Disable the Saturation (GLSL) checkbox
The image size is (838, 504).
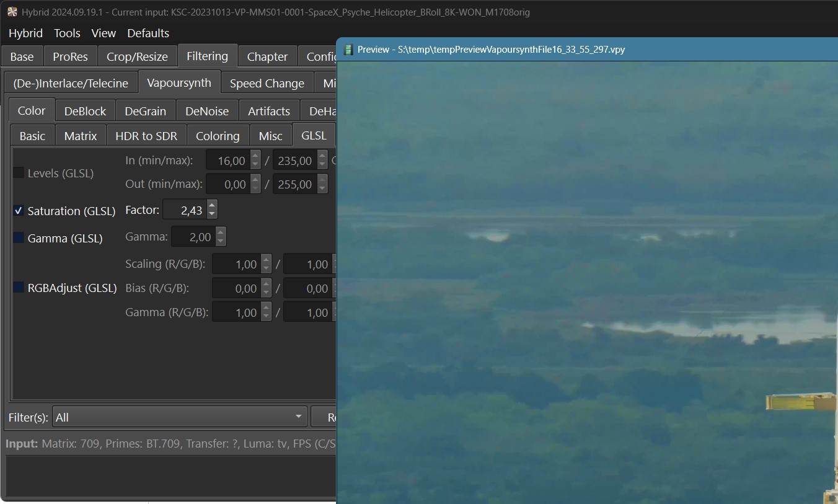[19, 211]
